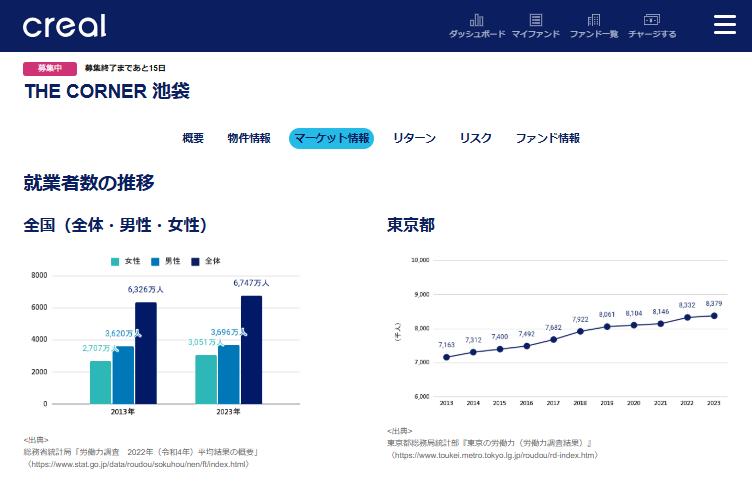Click the 2023年 axis label
Image resolution: width=752 pixels, height=483 pixels.
(228, 412)
